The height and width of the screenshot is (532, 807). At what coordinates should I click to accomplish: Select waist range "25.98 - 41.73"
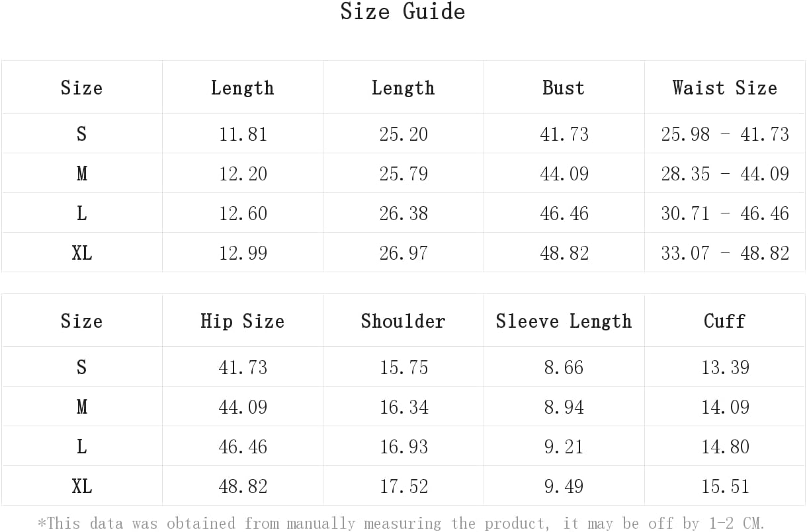click(x=725, y=134)
